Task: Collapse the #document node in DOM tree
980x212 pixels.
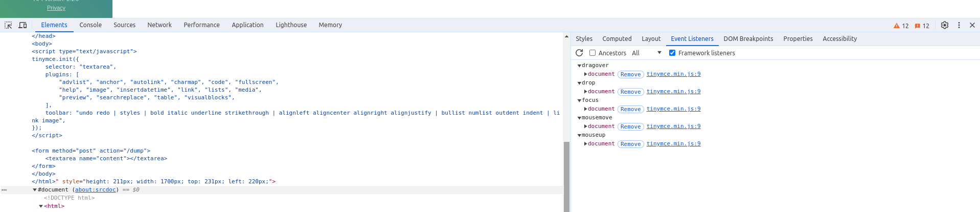Action: [35, 190]
